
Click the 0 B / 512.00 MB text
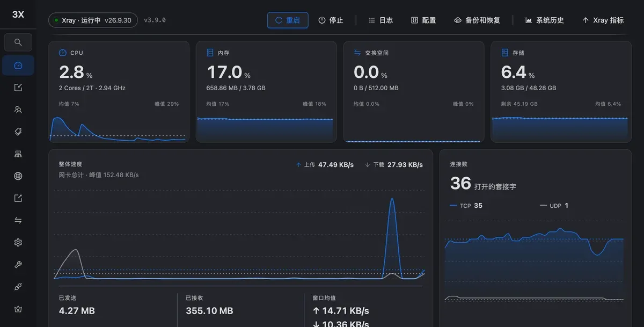(376, 88)
